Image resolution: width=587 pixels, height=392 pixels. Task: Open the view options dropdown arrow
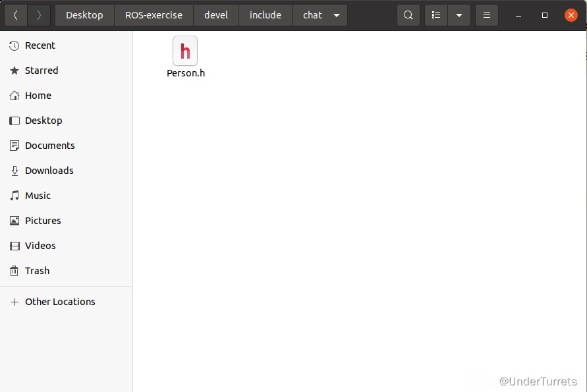459,15
